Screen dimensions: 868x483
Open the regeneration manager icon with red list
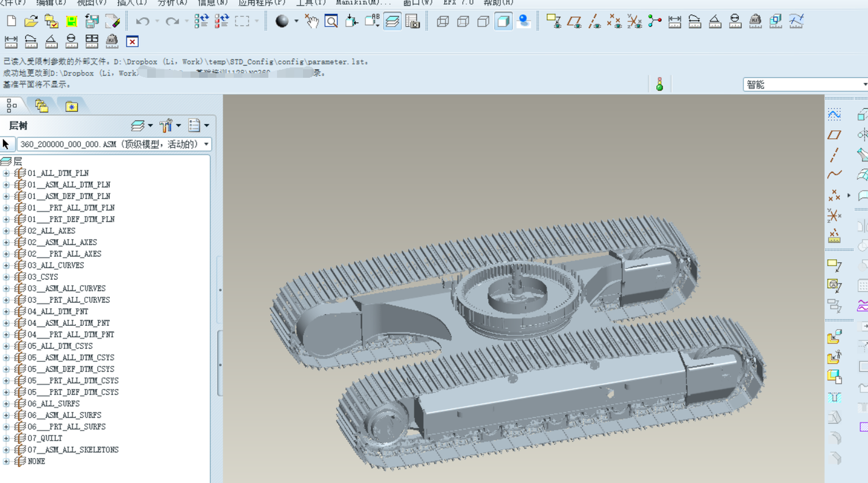[x=222, y=22]
